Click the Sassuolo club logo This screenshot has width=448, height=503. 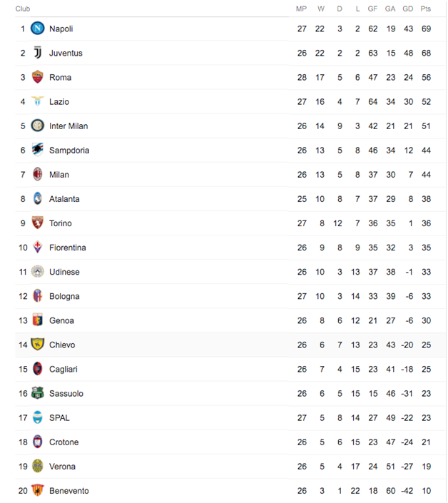[38, 393]
